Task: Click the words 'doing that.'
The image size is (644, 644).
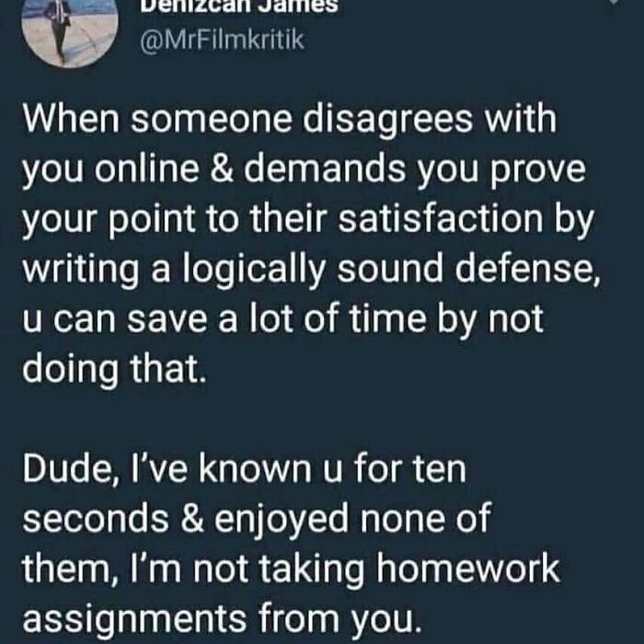Action: (x=114, y=370)
